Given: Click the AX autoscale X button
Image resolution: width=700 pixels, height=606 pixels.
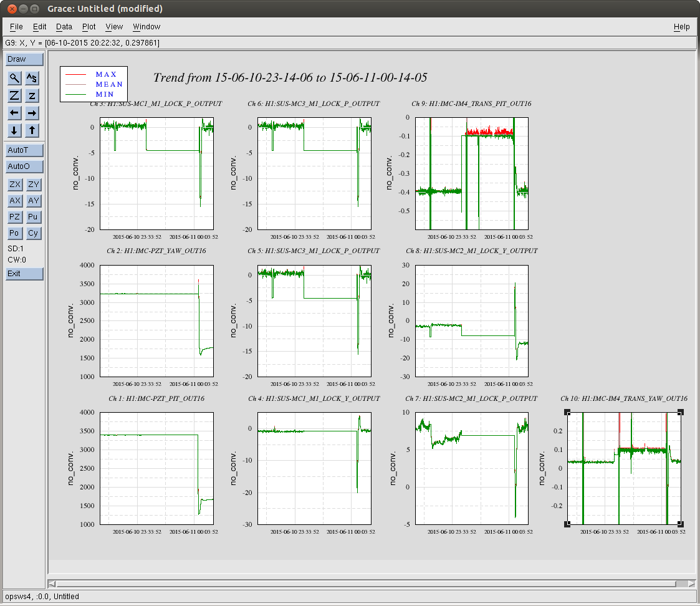Looking at the screenshot, I should (x=15, y=201).
